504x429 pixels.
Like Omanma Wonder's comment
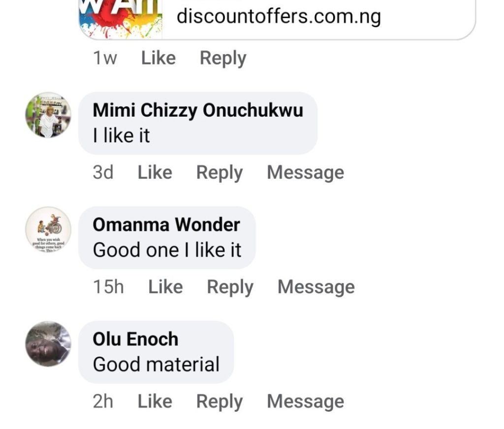(x=165, y=287)
